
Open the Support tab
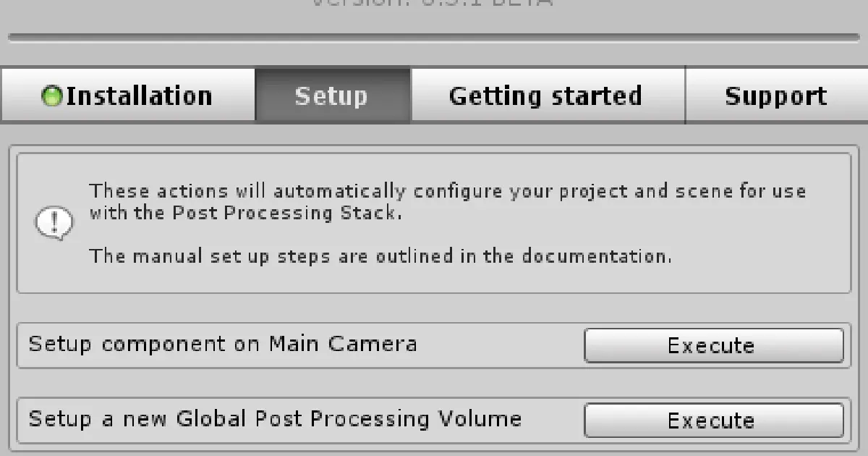pyautogui.click(x=775, y=95)
